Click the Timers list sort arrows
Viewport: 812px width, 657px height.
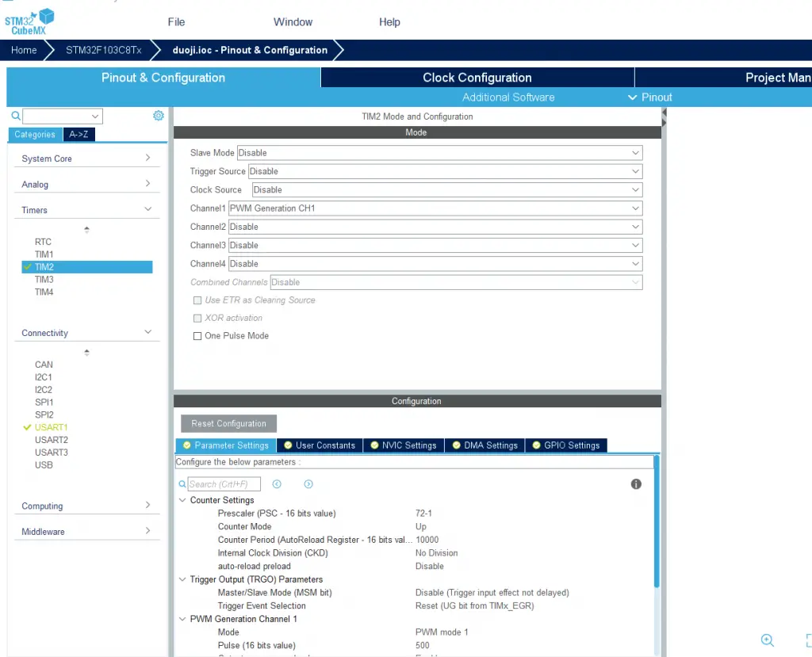pyautogui.click(x=86, y=229)
